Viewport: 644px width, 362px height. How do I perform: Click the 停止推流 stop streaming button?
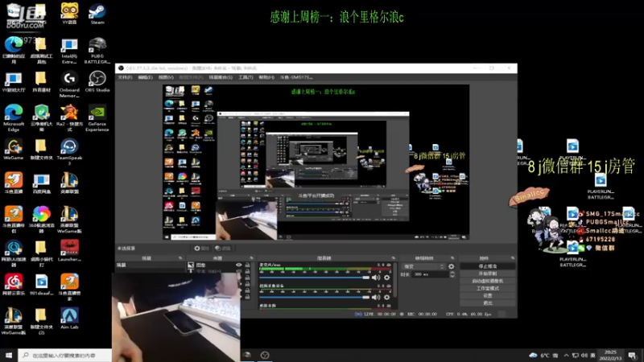(488, 266)
